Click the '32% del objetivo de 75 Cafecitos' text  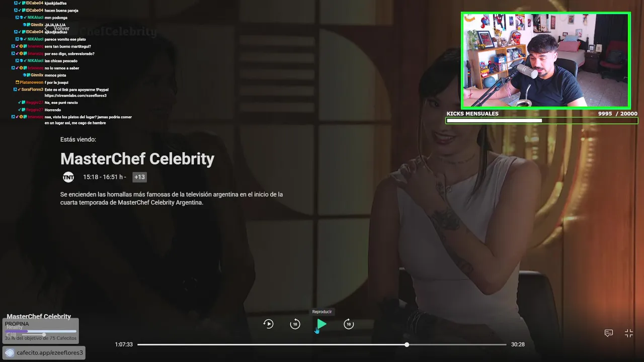point(41,338)
